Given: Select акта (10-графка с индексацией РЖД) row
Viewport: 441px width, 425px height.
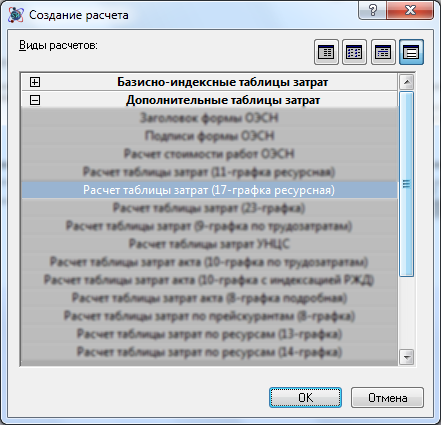Looking at the screenshot, I should tap(209, 280).
